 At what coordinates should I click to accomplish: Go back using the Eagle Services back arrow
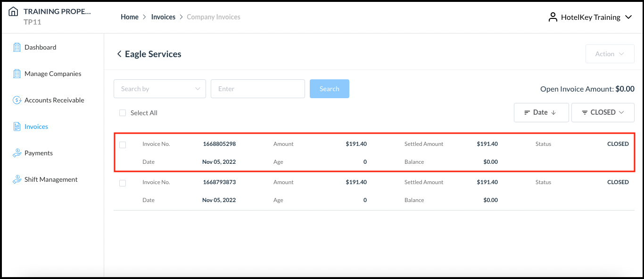[x=119, y=54]
